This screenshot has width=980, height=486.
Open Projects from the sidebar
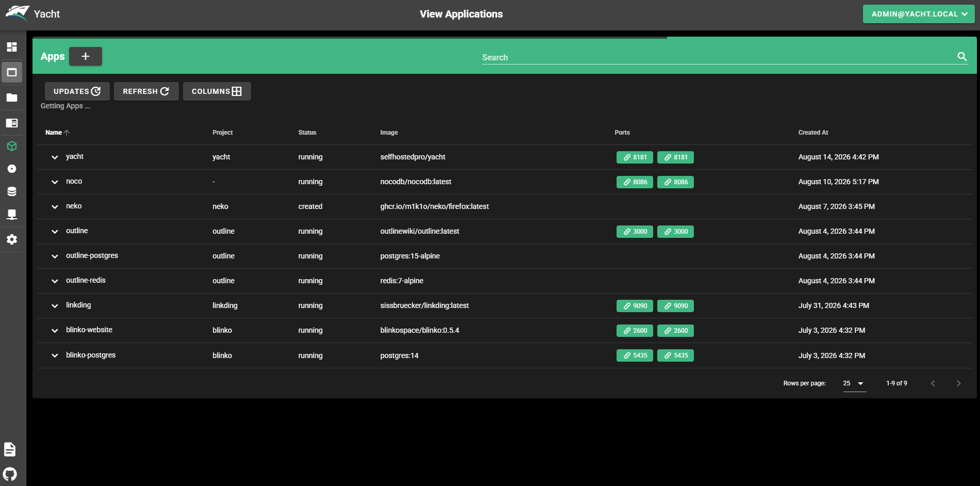(x=12, y=123)
